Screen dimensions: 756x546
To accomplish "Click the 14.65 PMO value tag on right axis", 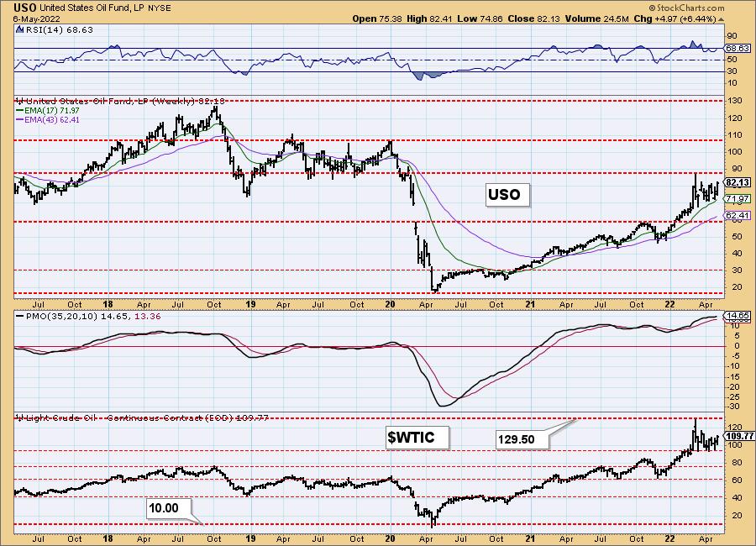I will 738,316.
